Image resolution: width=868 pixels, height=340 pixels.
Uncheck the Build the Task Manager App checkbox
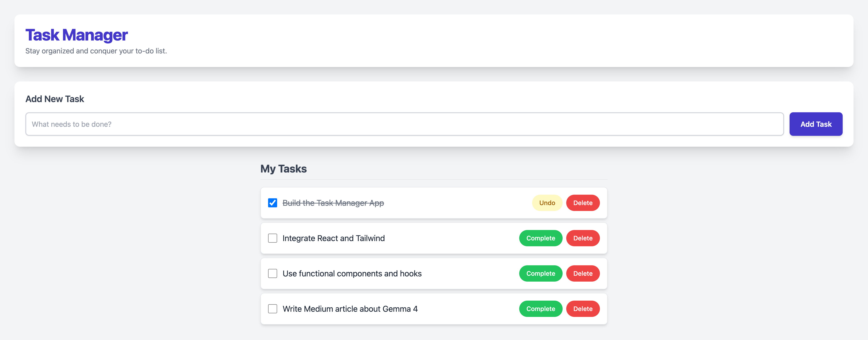coord(272,203)
